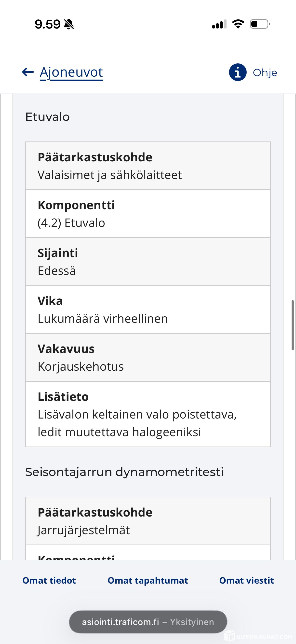Viewport: 296px width, 644px height.
Task: Tap the 9.59 clock in status bar
Action: [x=47, y=24]
